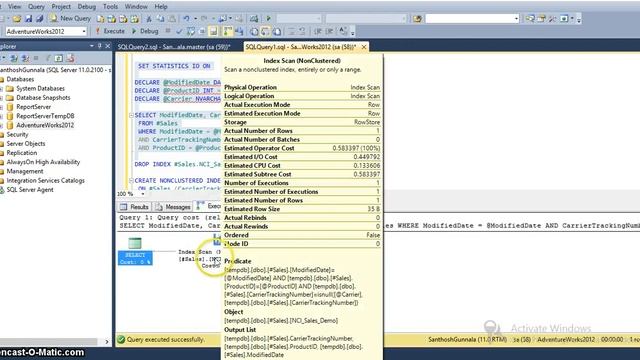Click the Decrease Indent icon

coord(317,31)
